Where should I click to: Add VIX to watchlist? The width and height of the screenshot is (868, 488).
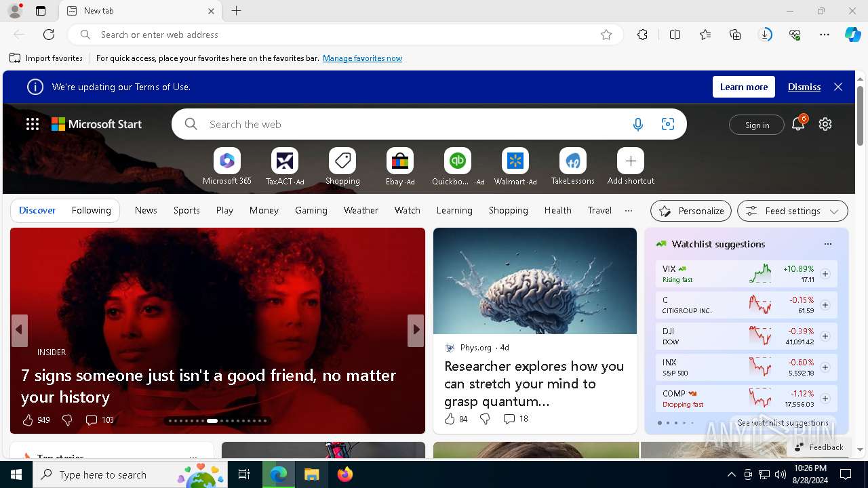[x=825, y=274]
